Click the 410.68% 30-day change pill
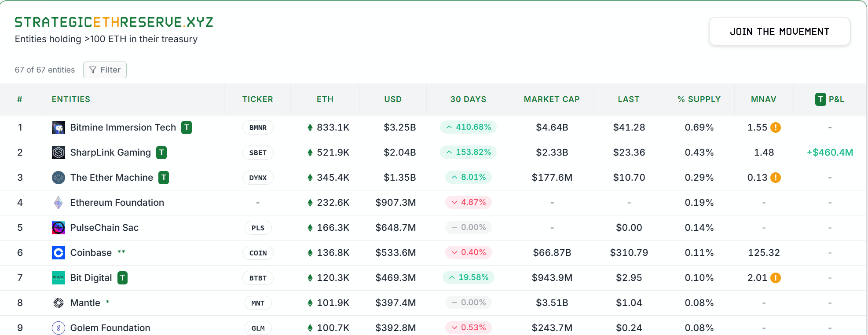The height and width of the screenshot is (335, 868). click(468, 127)
